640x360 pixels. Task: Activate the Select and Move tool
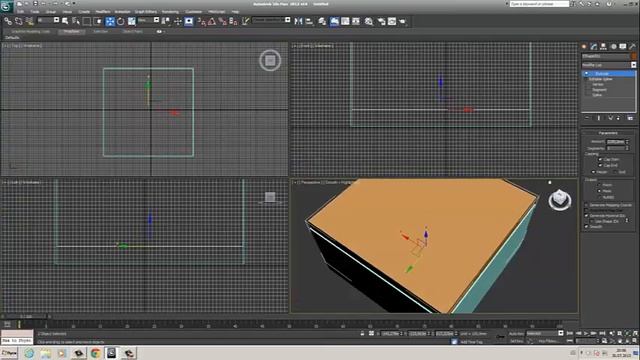110,21
